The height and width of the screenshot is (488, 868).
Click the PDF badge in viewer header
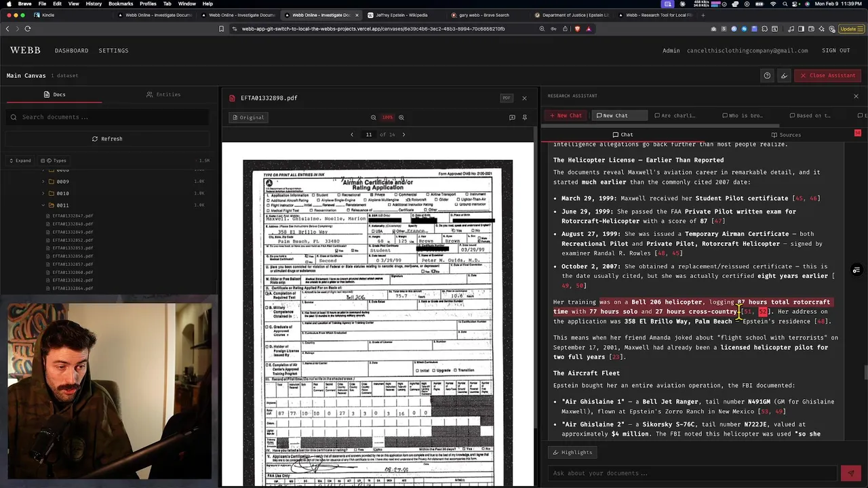(506, 98)
